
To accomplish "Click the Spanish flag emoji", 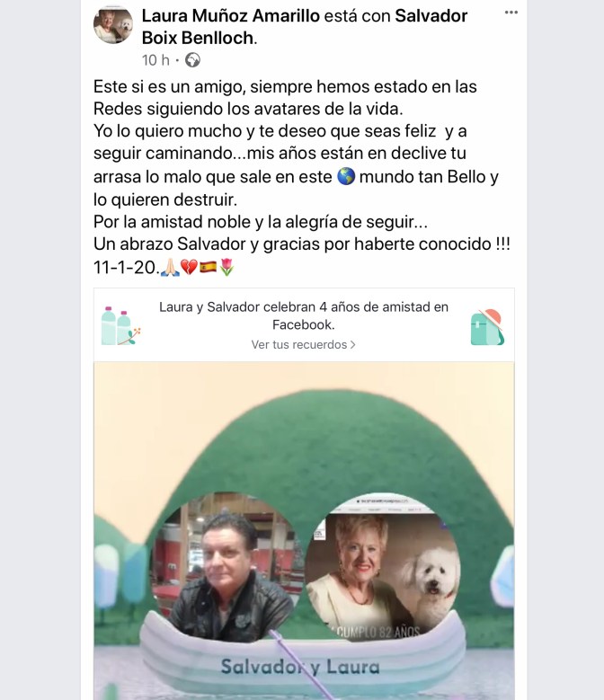I will pyautogui.click(x=208, y=268).
